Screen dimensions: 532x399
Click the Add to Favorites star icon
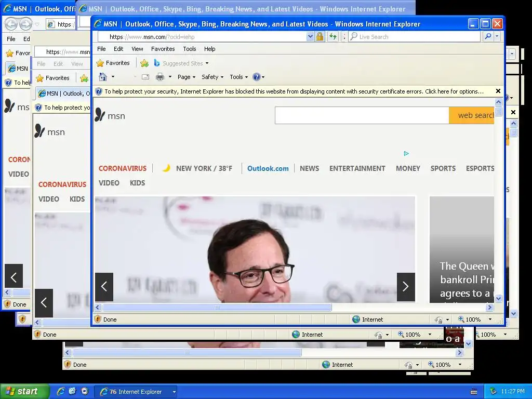(x=144, y=63)
